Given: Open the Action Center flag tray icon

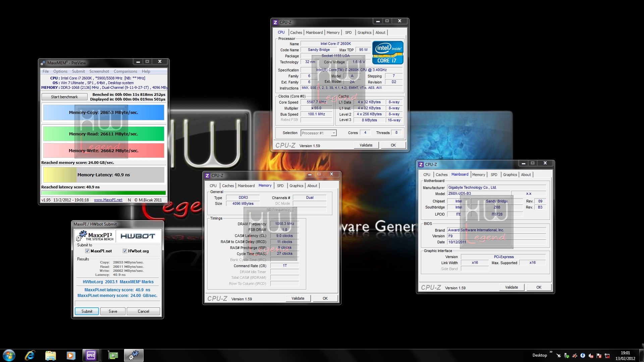Looking at the screenshot, I should click(x=599, y=356).
